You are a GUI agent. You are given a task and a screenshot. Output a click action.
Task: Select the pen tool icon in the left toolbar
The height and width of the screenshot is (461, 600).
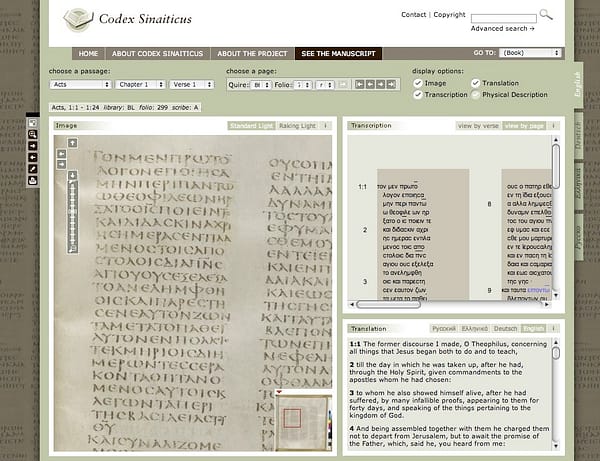pyautogui.click(x=33, y=169)
